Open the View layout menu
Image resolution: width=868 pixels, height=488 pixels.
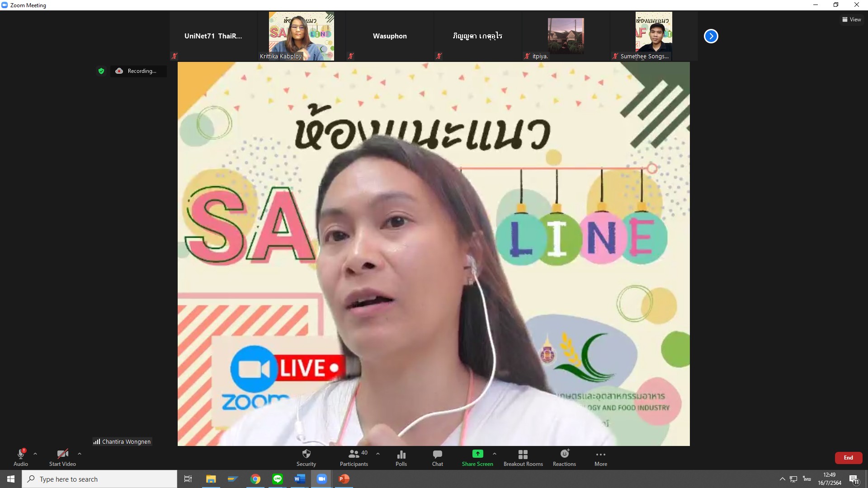[851, 19]
